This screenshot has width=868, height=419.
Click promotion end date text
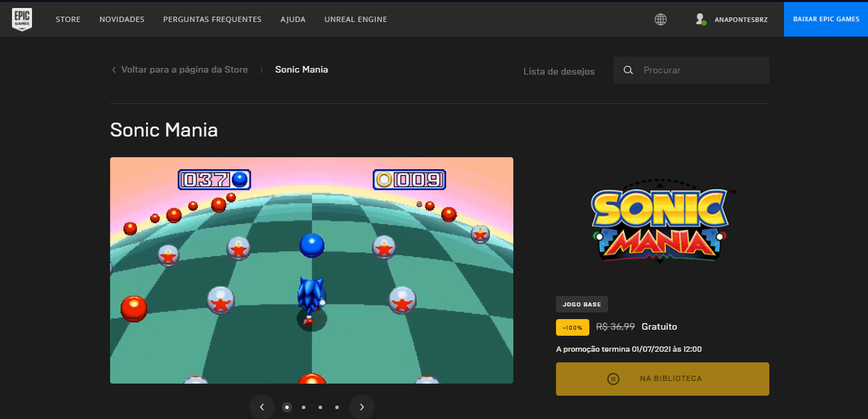629,349
